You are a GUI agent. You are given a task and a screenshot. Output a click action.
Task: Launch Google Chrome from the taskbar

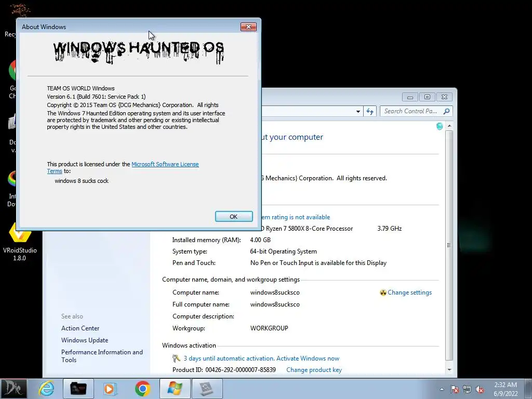[x=142, y=389]
